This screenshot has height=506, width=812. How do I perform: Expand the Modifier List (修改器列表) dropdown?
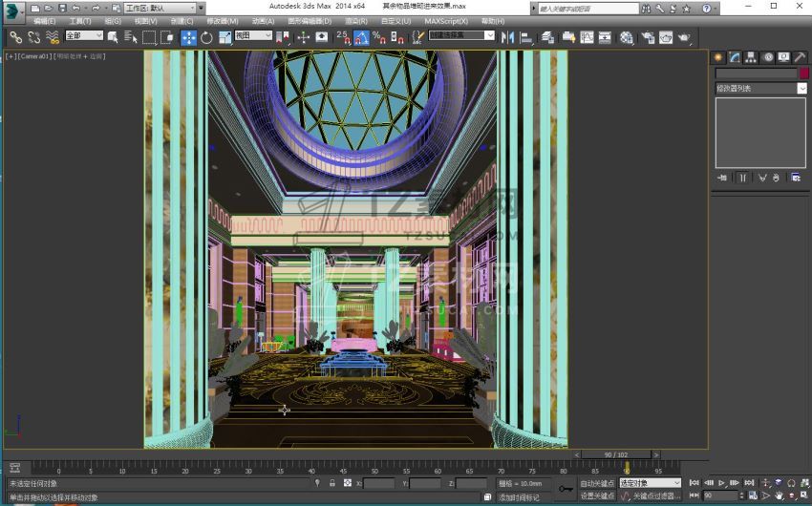click(760, 89)
